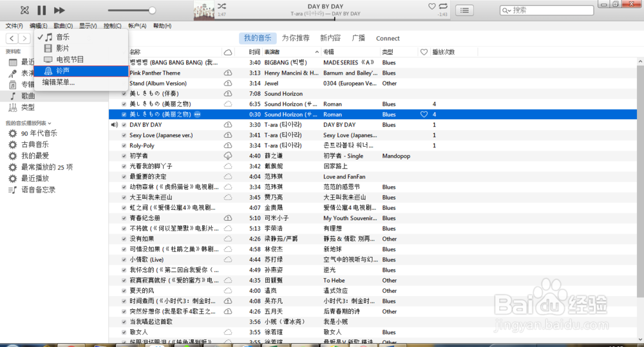
Task: Open the more options dots on selected song
Action: click(198, 115)
